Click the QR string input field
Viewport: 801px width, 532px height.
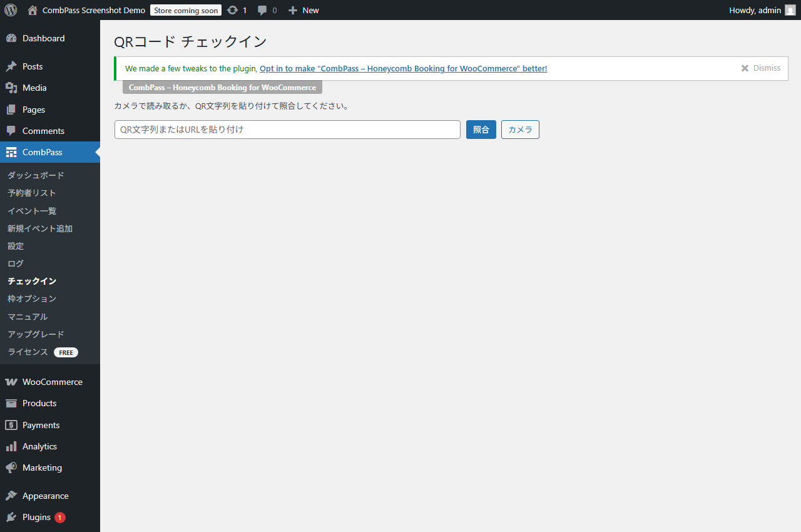coord(287,130)
